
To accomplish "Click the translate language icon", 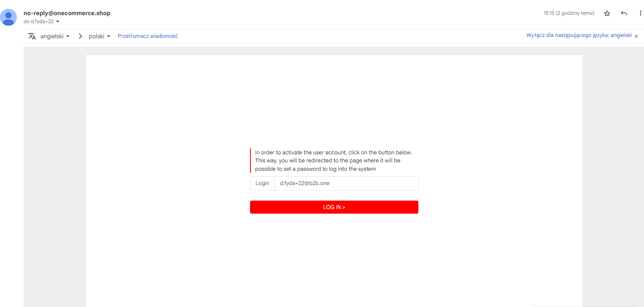I will click(x=32, y=36).
